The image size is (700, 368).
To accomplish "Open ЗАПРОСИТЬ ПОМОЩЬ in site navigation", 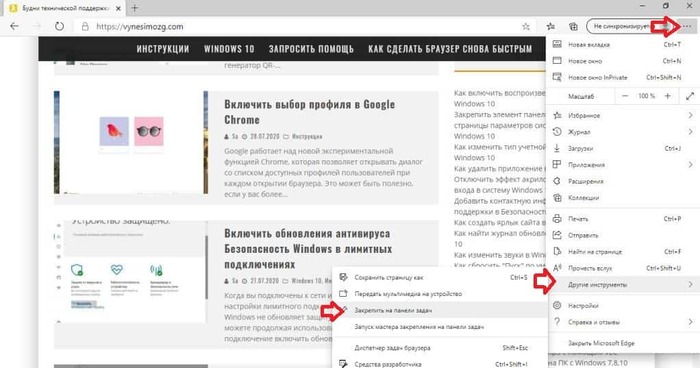I will 311,49.
